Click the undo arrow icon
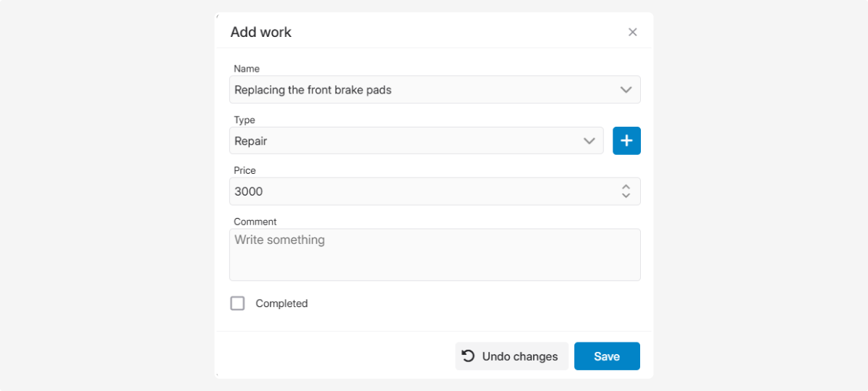Screen dimensions: 868x391 [x=468, y=356]
